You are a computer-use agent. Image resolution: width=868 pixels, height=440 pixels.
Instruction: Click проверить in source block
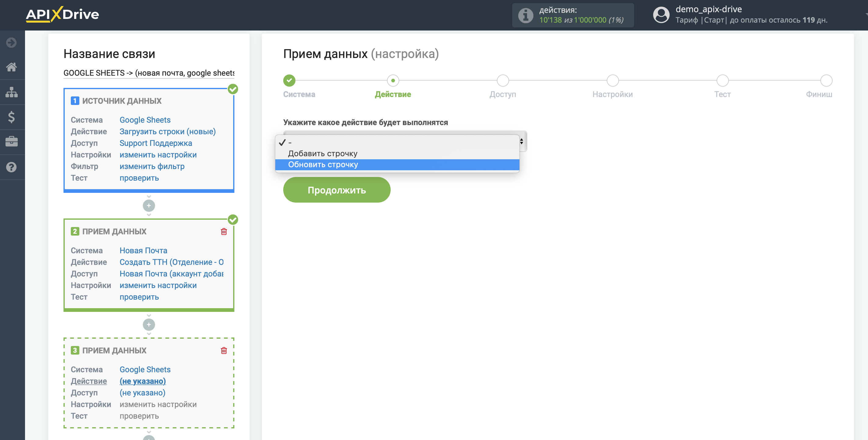coord(139,178)
